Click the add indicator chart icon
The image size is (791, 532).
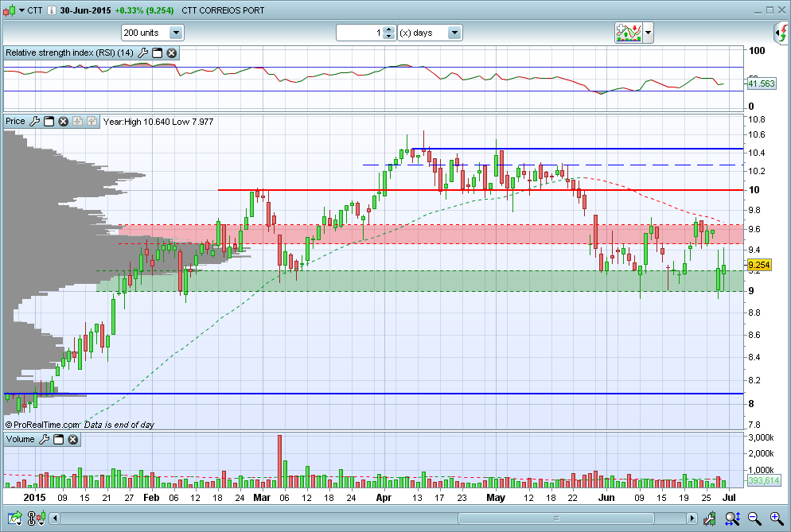point(628,33)
